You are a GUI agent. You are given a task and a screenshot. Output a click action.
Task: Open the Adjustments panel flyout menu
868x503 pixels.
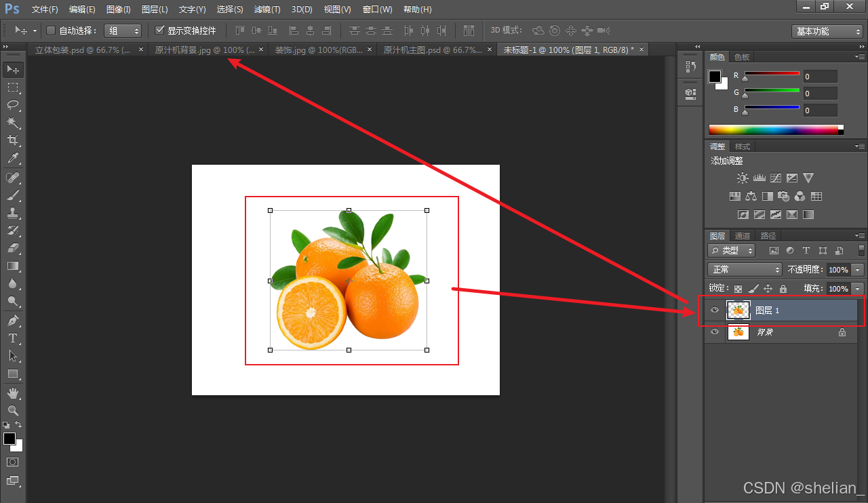click(x=860, y=146)
